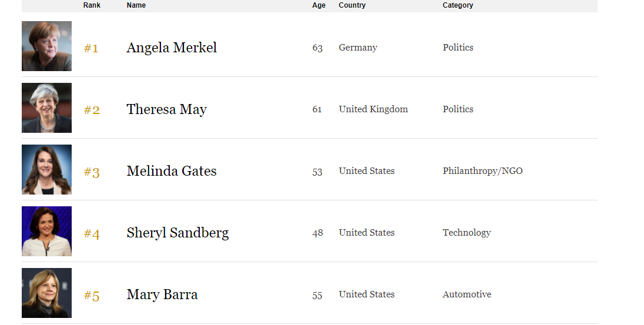Viewport: 644px width, 325px height.
Task: Sort by the Country column header
Action: (352, 5)
